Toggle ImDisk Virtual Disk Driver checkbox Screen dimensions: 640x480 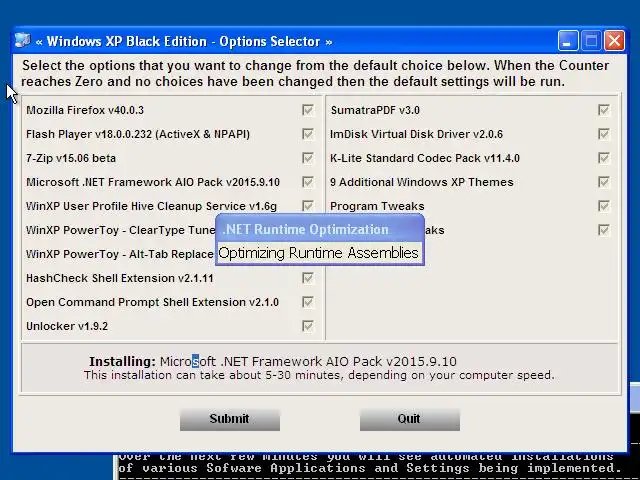click(604, 134)
